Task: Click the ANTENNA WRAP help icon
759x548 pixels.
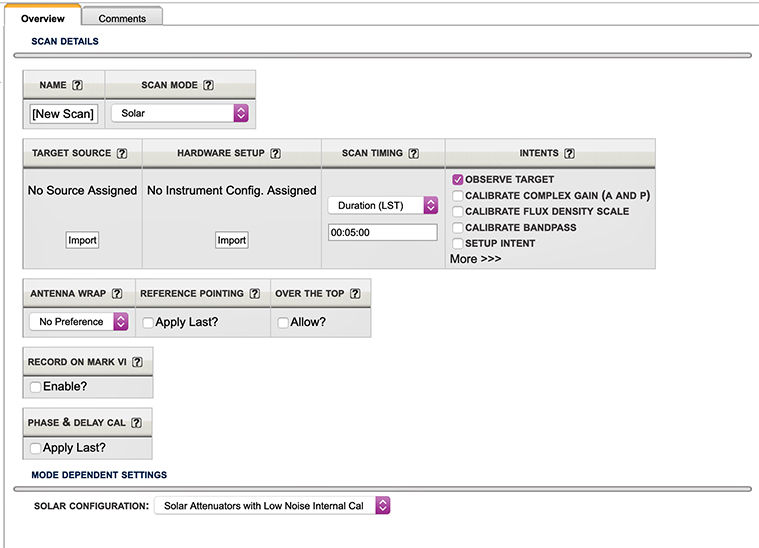Action: click(117, 294)
